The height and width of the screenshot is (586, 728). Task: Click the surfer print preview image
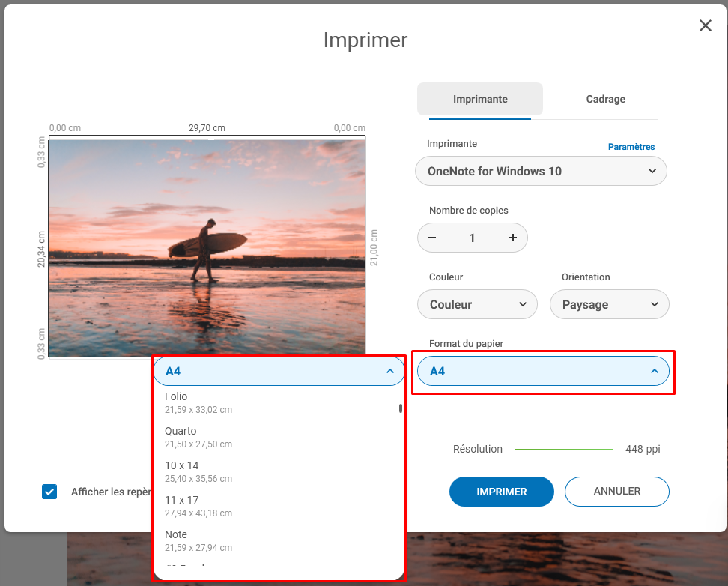(207, 248)
